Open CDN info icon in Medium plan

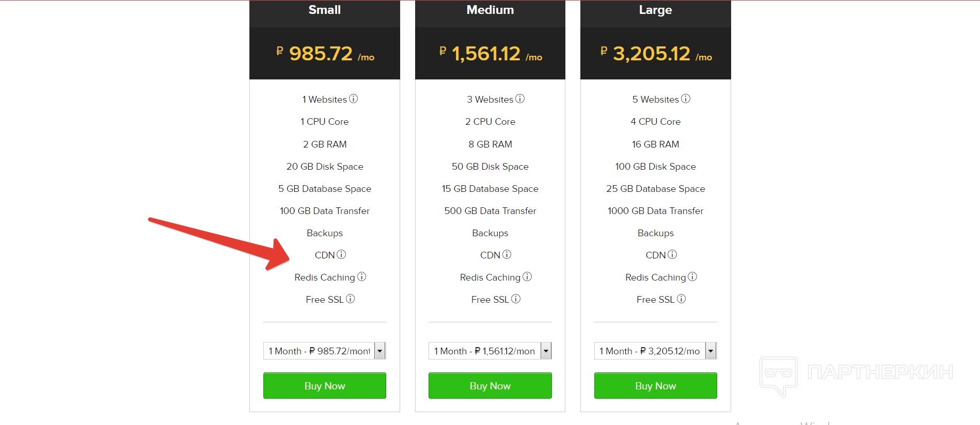[x=507, y=254]
